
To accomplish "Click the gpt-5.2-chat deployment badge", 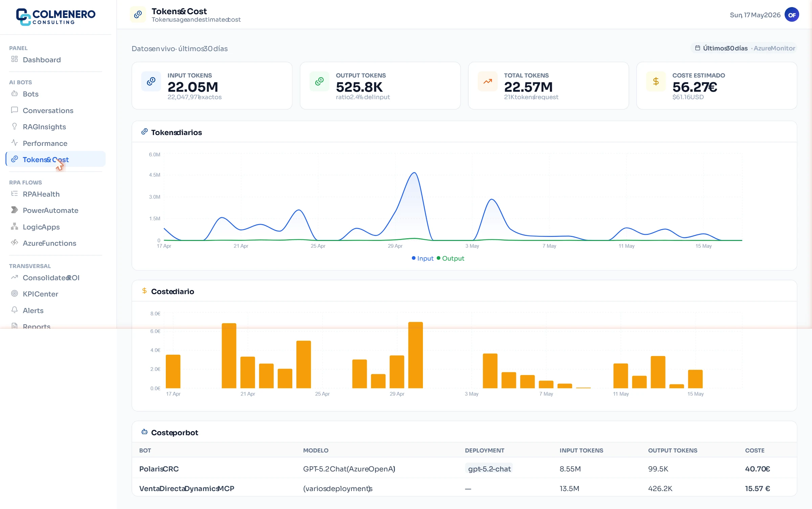I will pos(489,469).
